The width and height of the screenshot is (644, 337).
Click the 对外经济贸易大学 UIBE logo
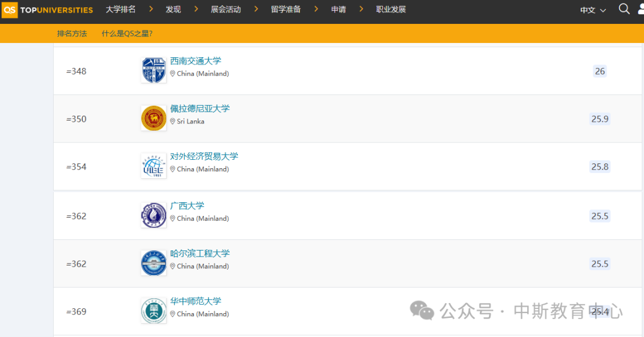[x=154, y=166]
